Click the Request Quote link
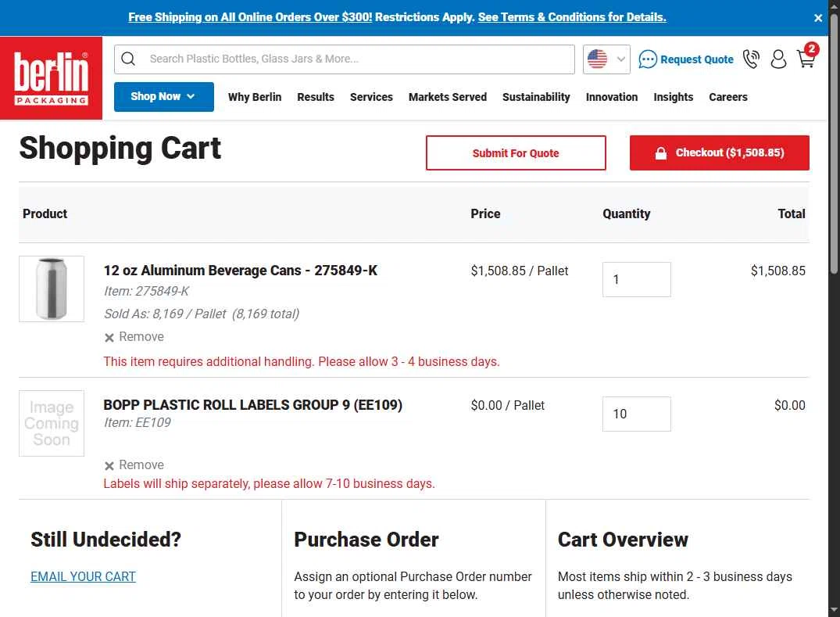The height and width of the screenshot is (617, 840). [696, 59]
